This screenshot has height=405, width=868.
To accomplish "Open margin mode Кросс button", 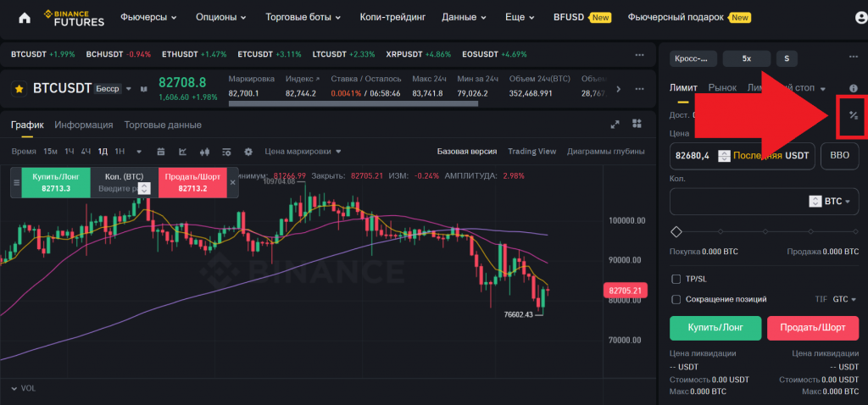I will point(693,58).
